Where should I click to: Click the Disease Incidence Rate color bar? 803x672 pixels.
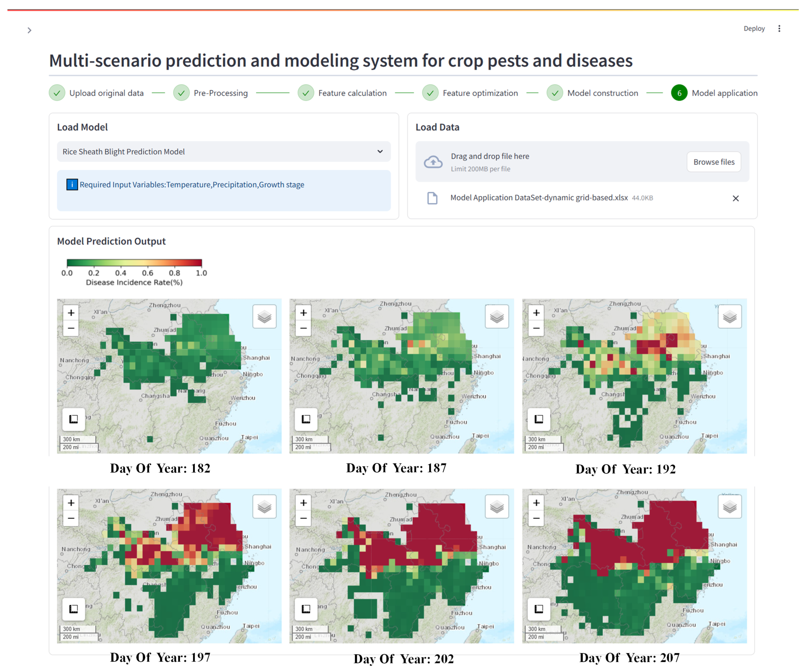pyautogui.click(x=134, y=263)
